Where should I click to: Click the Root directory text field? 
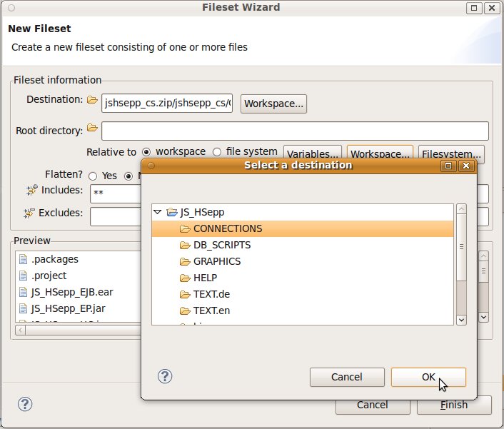(x=294, y=131)
